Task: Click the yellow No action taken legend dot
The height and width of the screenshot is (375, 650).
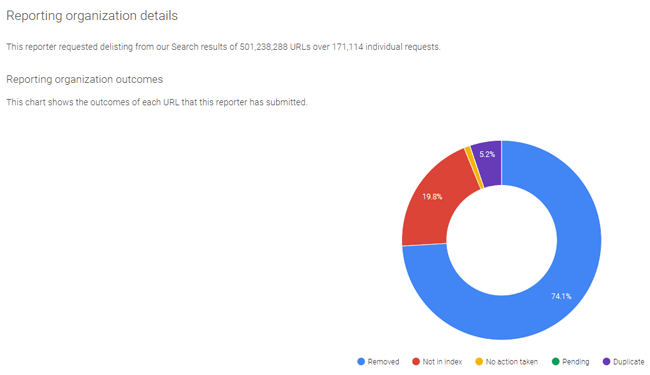Action: coord(479,361)
